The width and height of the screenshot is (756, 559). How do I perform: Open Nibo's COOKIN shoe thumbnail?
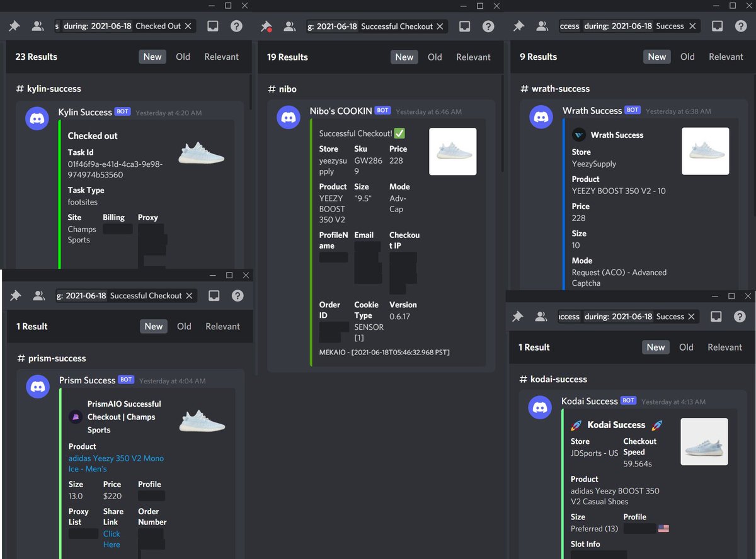452,152
